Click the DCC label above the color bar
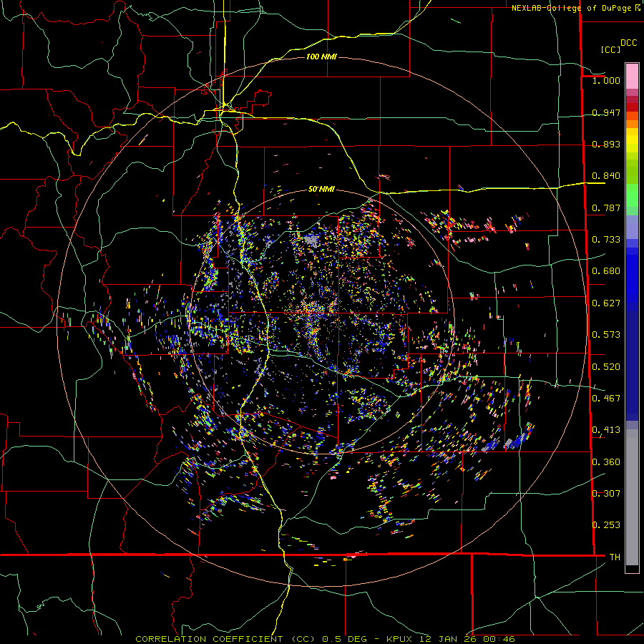 tap(628, 43)
